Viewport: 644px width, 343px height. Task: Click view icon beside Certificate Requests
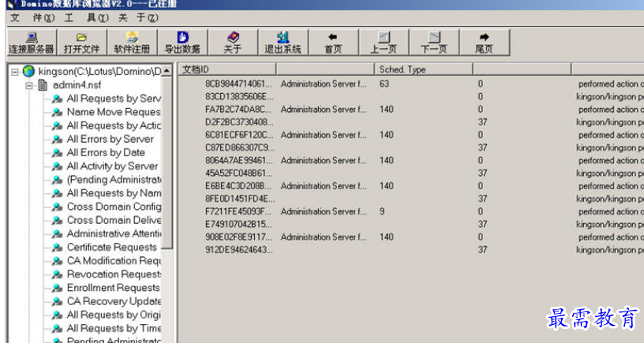click(x=57, y=248)
